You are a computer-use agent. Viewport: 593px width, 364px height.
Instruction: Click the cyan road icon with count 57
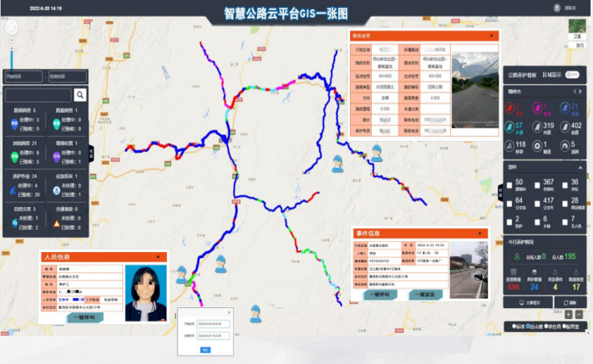(509, 127)
